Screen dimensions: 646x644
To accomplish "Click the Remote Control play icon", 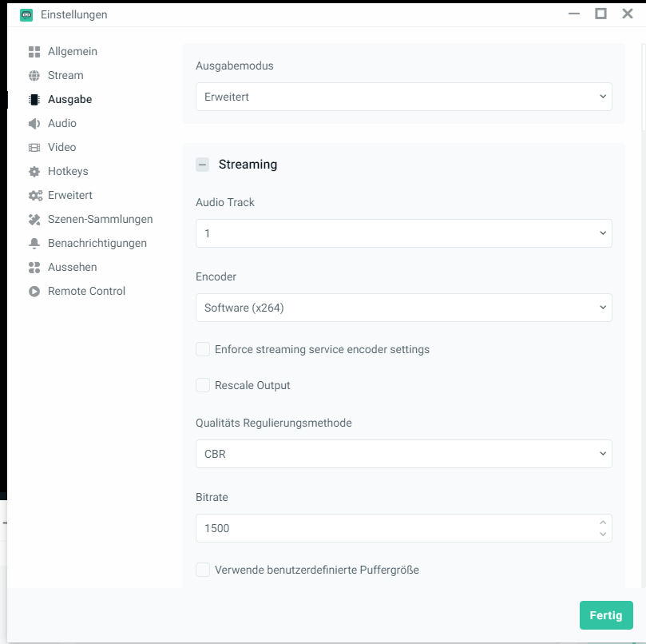I will 34,292.
